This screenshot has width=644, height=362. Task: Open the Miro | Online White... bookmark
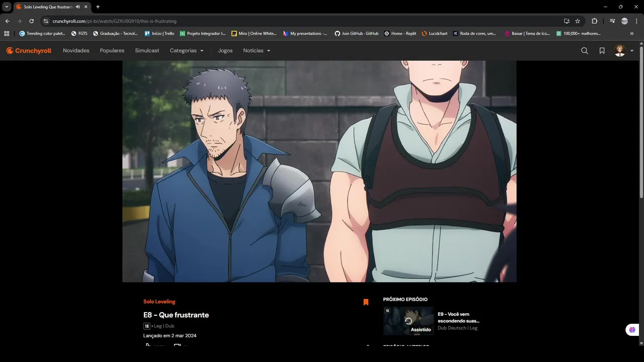[x=254, y=34]
